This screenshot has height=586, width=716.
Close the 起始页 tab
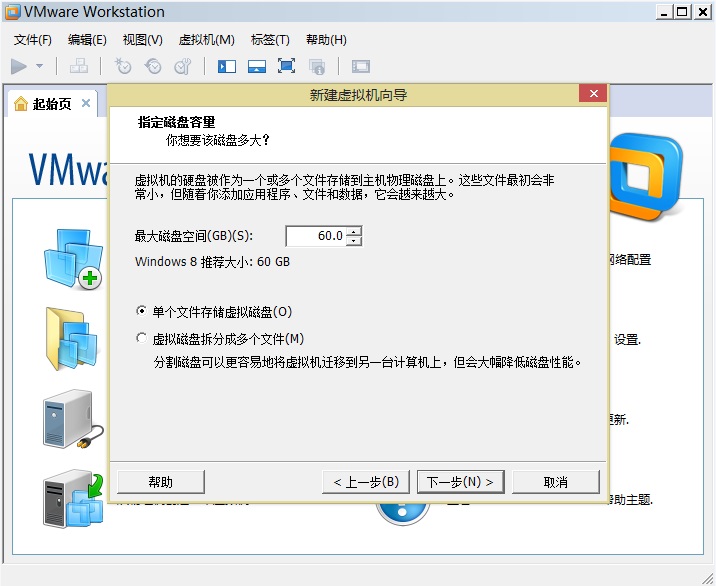pyautogui.click(x=86, y=103)
